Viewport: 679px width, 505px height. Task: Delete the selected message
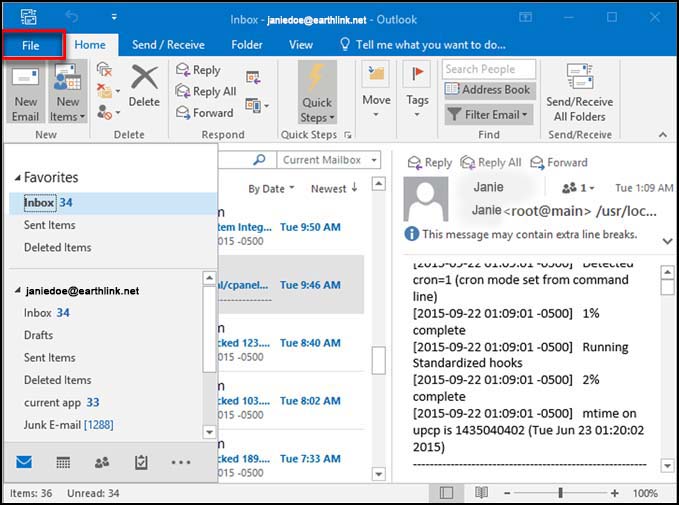144,86
